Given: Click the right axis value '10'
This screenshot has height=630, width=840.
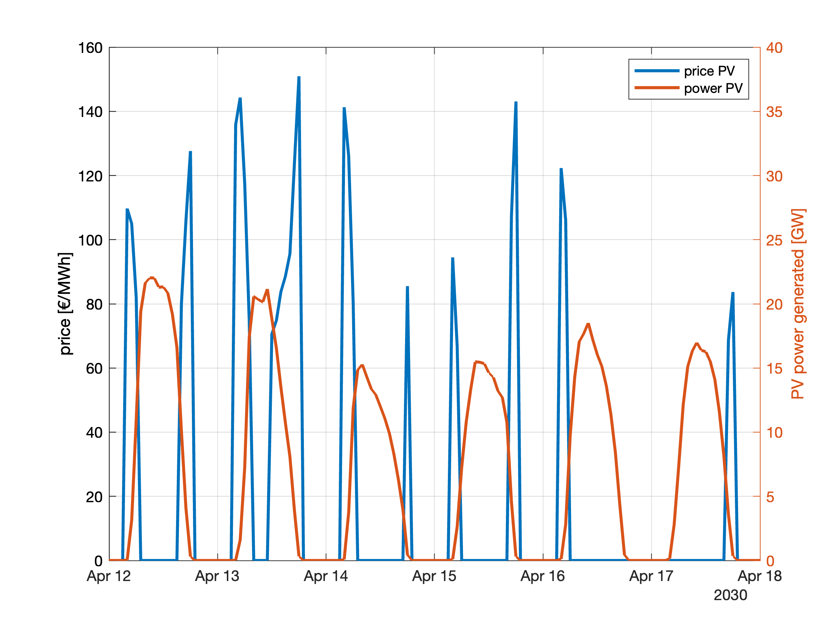Looking at the screenshot, I should pyautogui.click(x=774, y=432).
